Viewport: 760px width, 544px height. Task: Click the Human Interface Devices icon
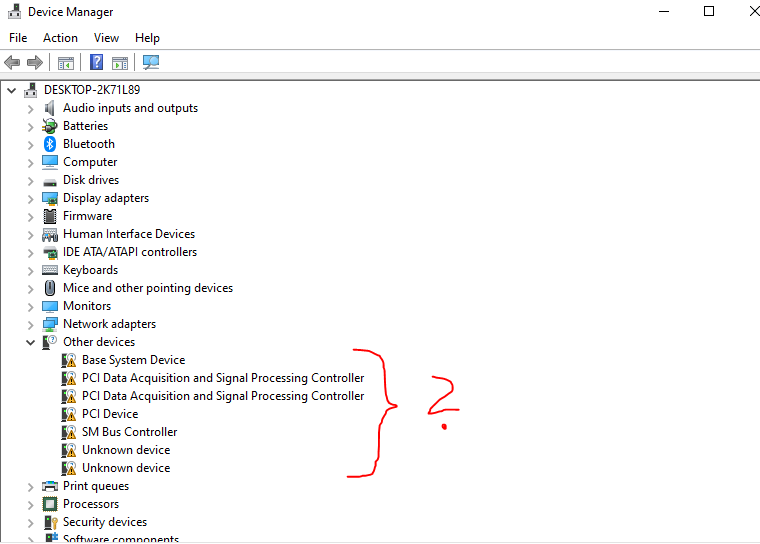[50, 235]
